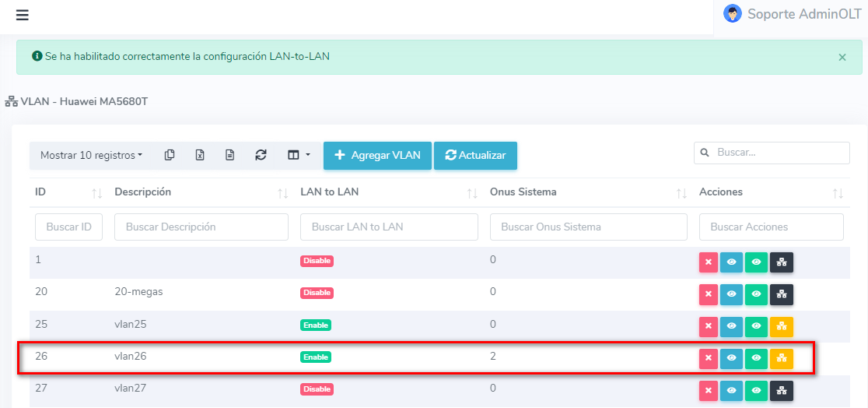
Task: Click yellow LAN-to-LAN network icon for vlan25
Action: 781,327
